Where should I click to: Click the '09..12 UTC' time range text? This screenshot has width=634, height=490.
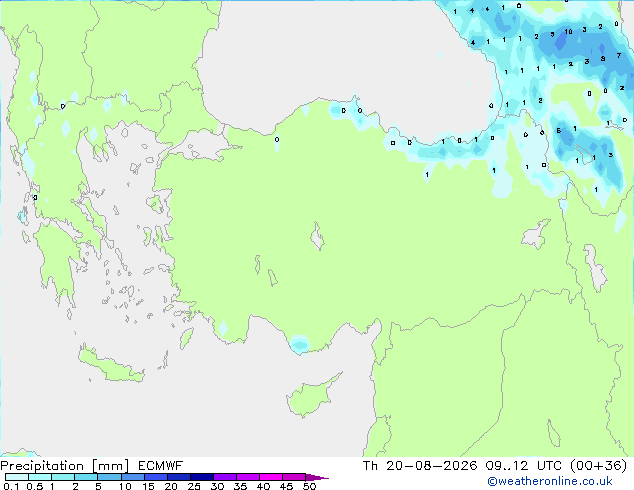coord(524,466)
